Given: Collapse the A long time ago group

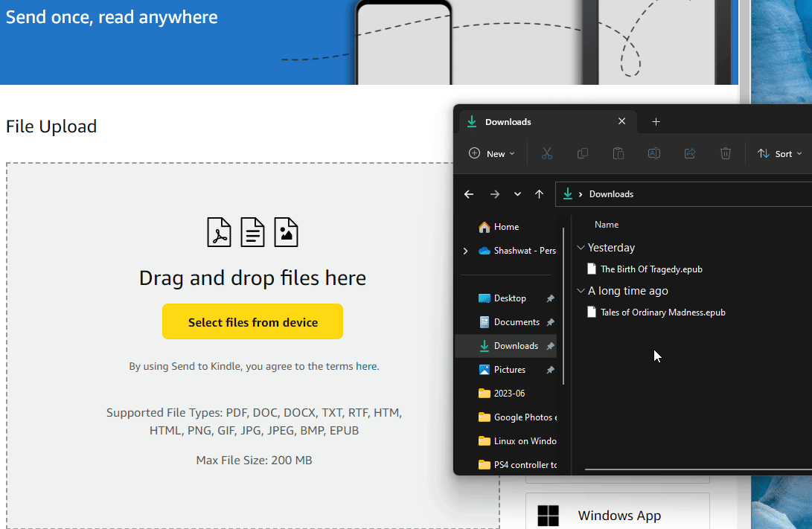Looking at the screenshot, I should tap(581, 291).
